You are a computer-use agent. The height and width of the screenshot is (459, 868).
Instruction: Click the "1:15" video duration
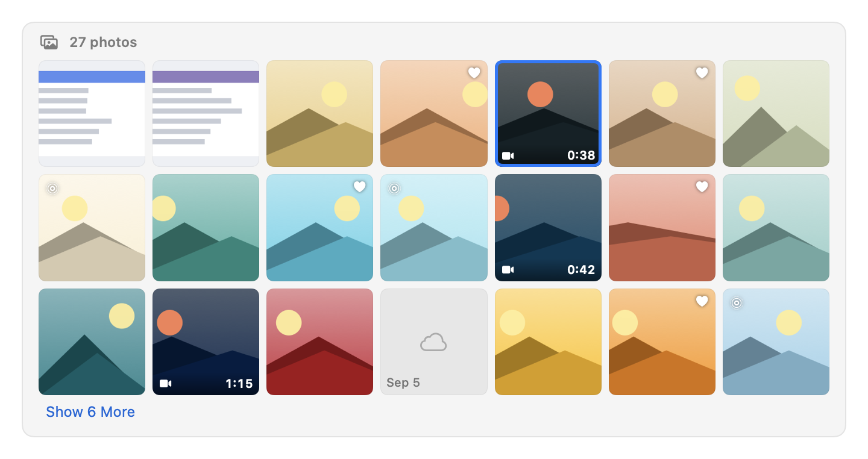pos(239,384)
